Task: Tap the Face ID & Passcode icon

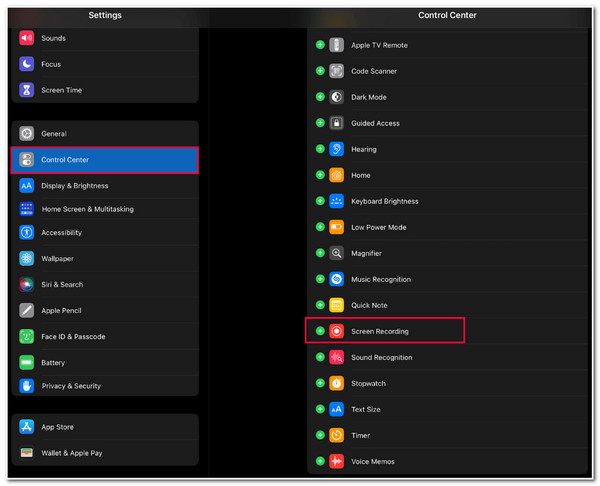Action: click(26, 336)
